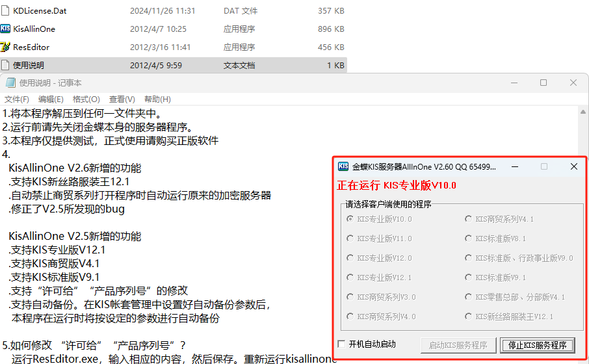Screen dimensions: 589x364
Task: Click the 使用说明 text document icon
Action: coord(5,65)
